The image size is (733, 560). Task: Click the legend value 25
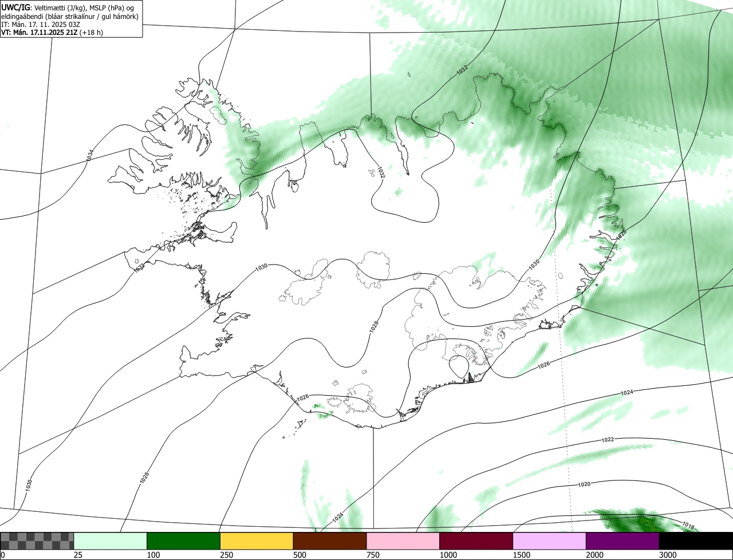tap(78, 555)
